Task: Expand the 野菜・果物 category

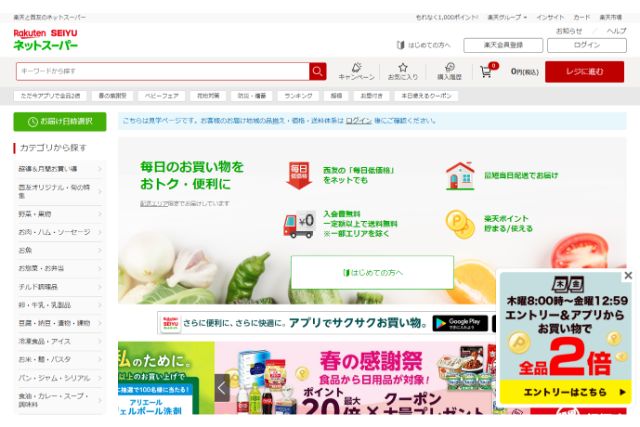Action: (x=59, y=213)
